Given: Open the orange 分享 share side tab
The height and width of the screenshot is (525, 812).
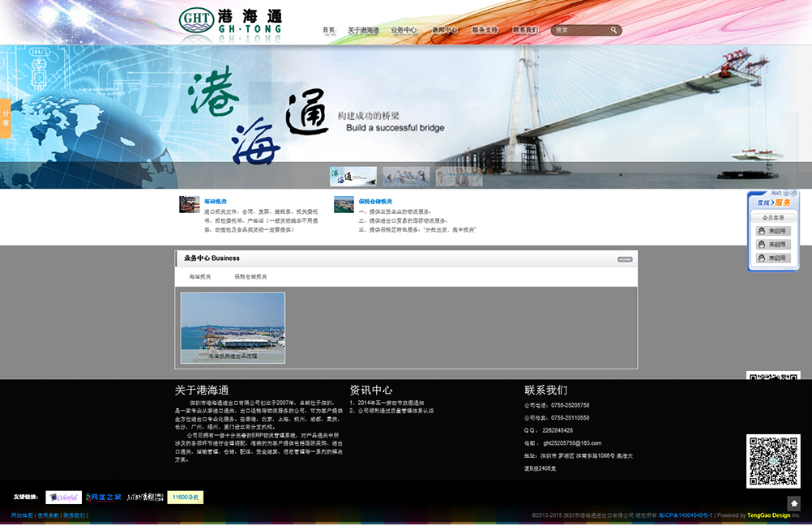Looking at the screenshot, I should point(5,118).
